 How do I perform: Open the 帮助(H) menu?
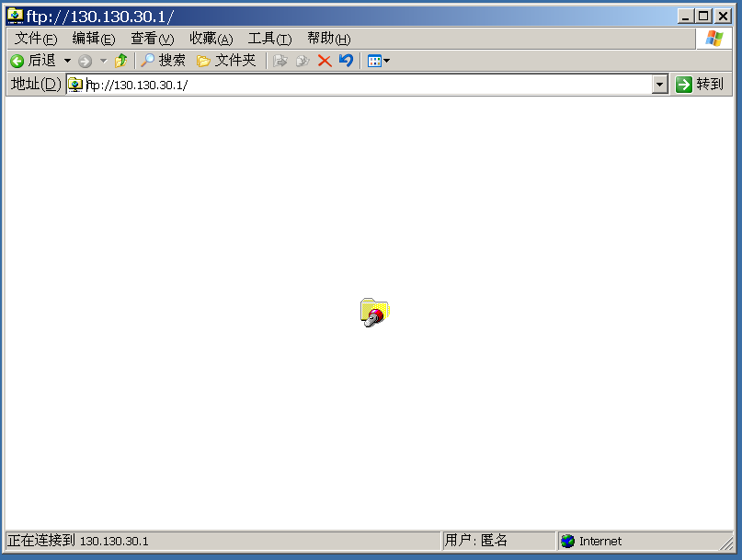(329, 39)
